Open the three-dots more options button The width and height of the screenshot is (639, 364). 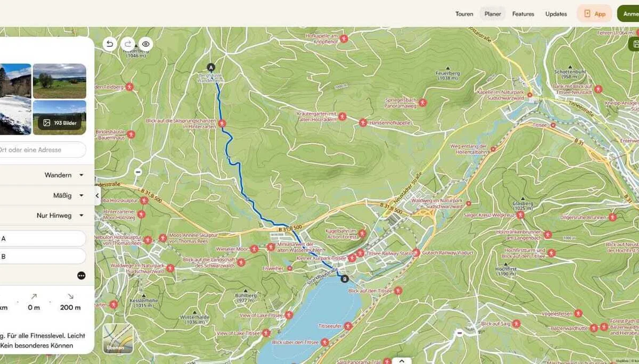[81, 276]
